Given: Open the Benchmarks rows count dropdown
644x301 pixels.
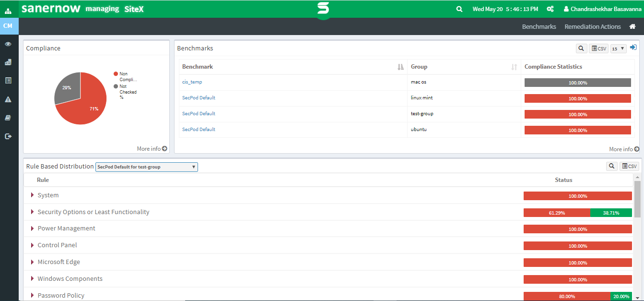Looking at the screenshot, I should (618, 48).
